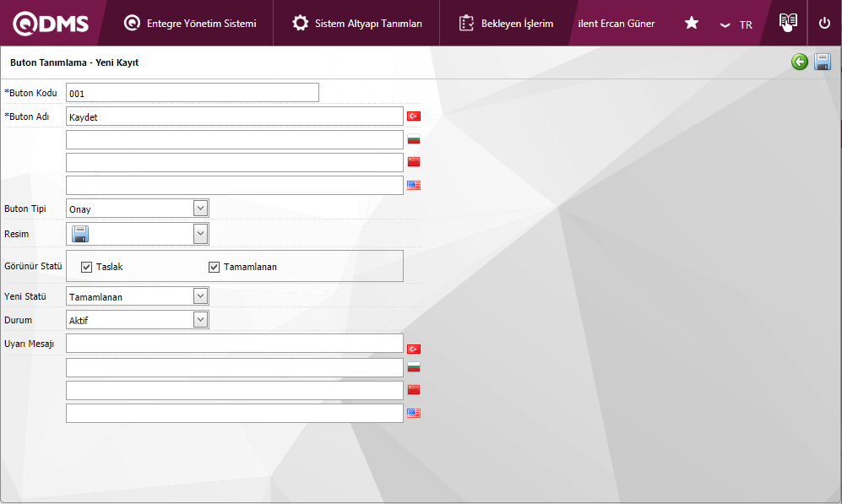Click the Buton Kodu input field

[x=193, y=92]
